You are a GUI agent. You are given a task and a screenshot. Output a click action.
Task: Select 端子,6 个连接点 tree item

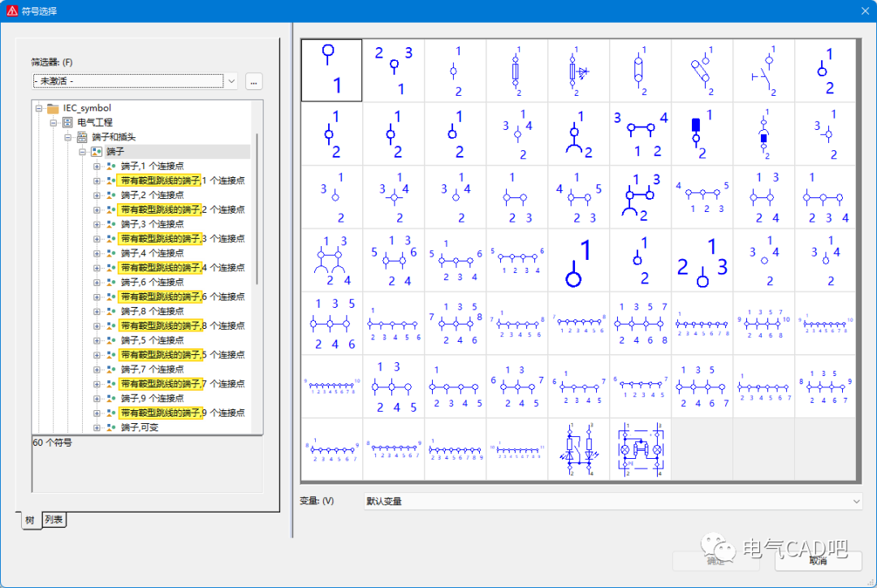click(x=152, y=283)
